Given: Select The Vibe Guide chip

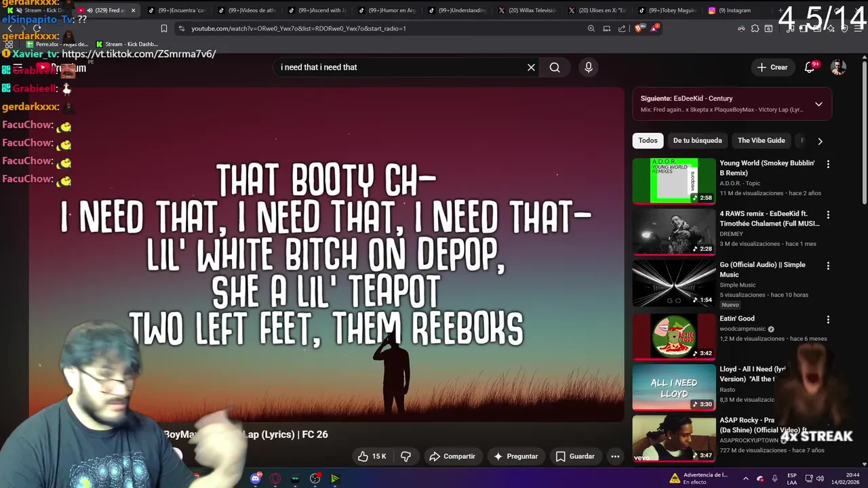Looking at the screenshot, I should [x=761, y=140].
